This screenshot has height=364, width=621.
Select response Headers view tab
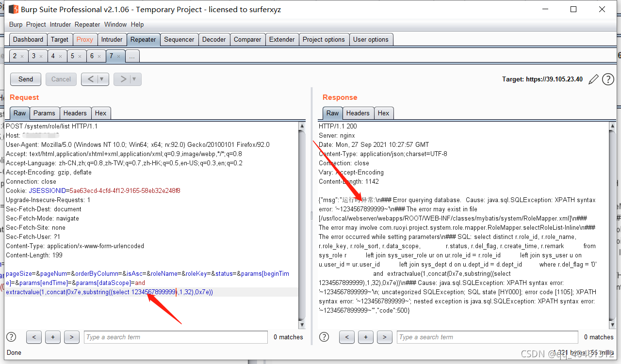(x=358, y=113)
